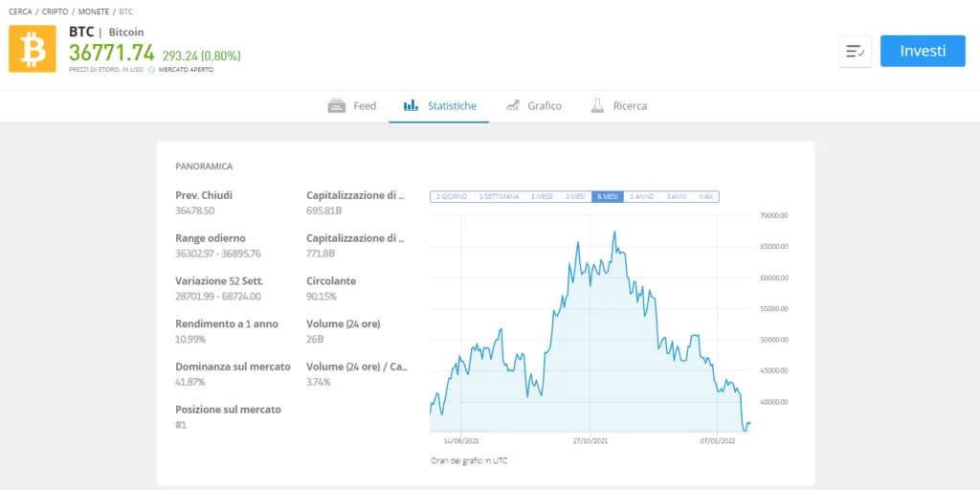
Task: Click the change value 293.24 (0.80%)
Action: coord(201,56)
